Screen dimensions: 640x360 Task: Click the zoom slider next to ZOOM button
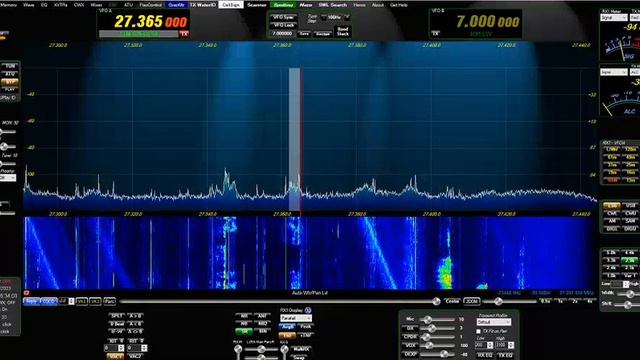(x=510, y=302)
